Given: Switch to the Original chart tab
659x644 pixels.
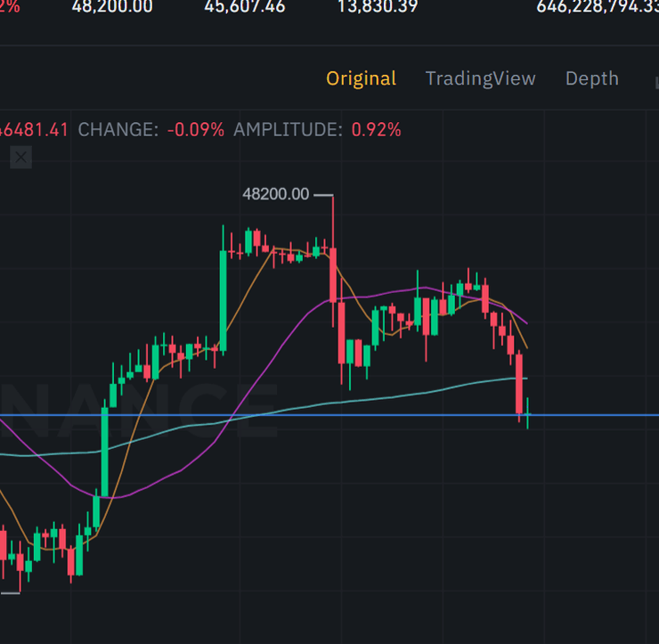Looking at the screenshot, I should [361, 78].
